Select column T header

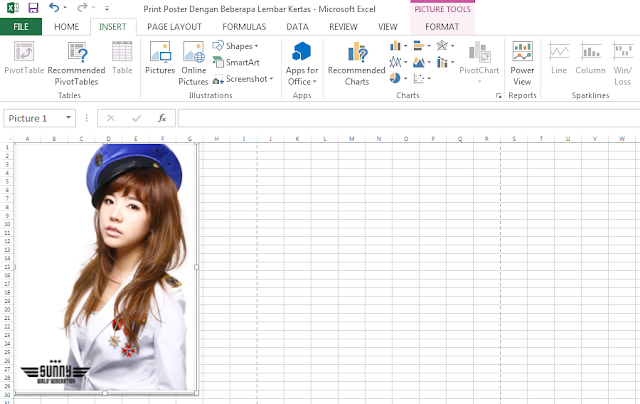541,139
